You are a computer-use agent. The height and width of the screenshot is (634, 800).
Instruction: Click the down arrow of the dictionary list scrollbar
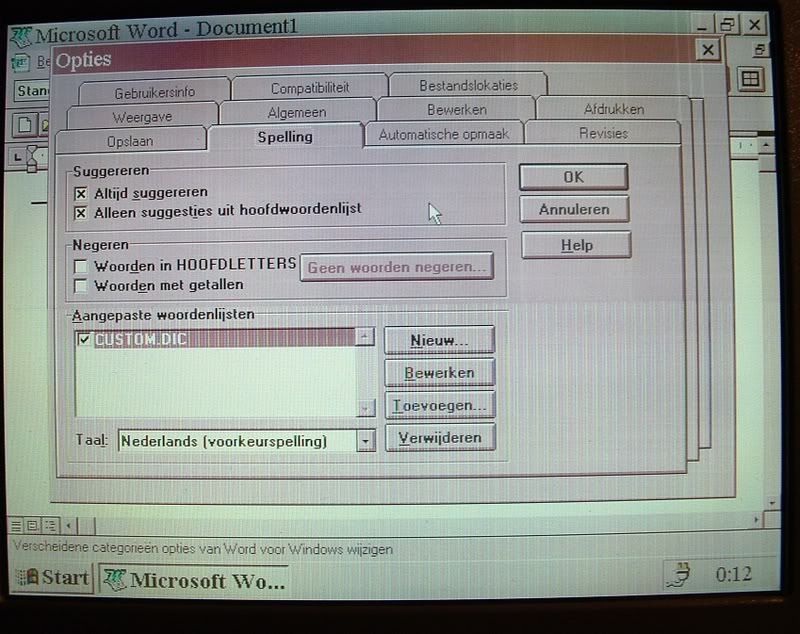[x=365, y=408]
